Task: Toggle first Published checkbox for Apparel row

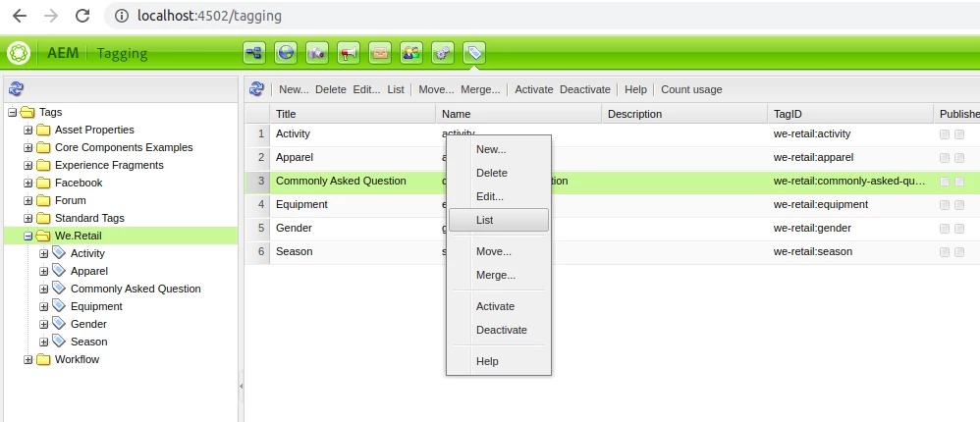Action: tap(945, 158)
